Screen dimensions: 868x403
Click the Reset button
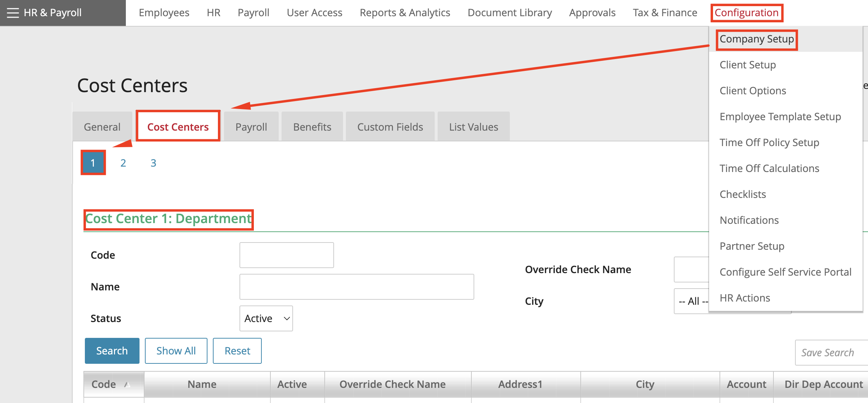237,351
